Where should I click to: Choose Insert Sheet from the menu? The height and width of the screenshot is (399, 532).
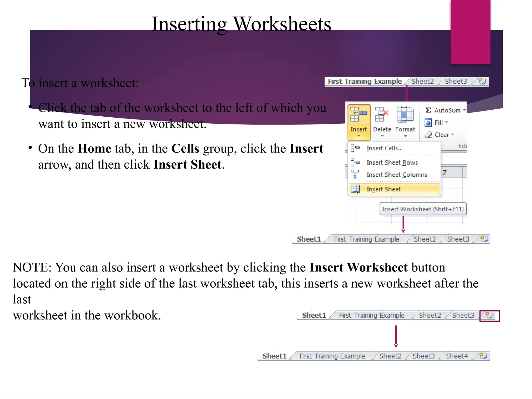click(x=383, y=189)
